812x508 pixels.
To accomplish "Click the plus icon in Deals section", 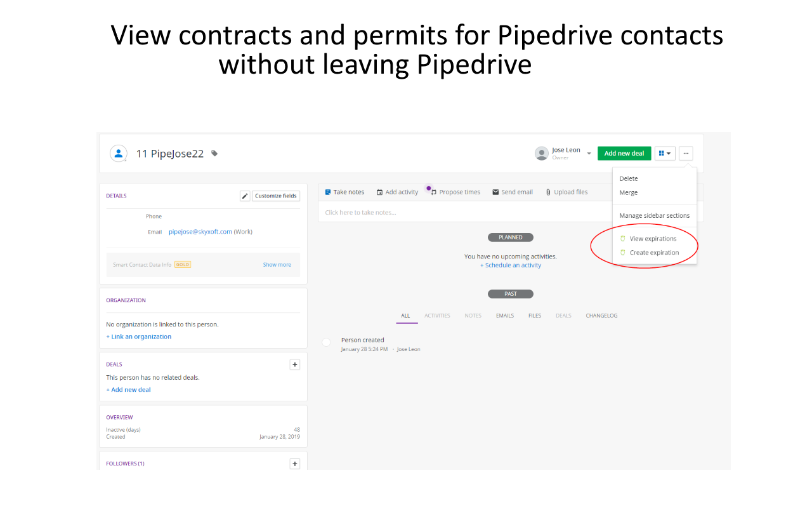I will pos(294,364).
